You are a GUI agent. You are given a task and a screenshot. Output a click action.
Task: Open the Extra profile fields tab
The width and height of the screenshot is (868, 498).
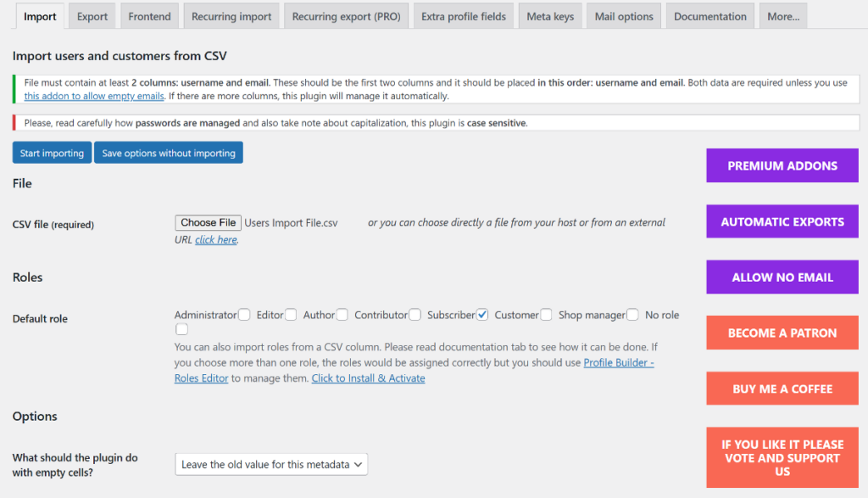[x=463, y=15]
